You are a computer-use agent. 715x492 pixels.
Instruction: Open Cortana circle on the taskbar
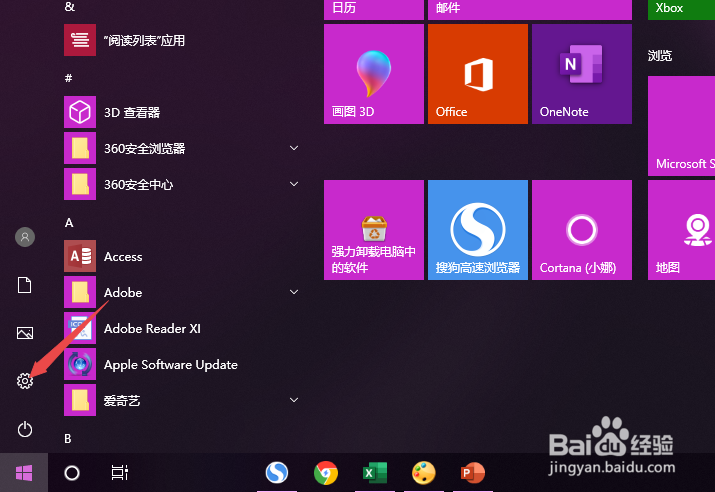[72, 473]
